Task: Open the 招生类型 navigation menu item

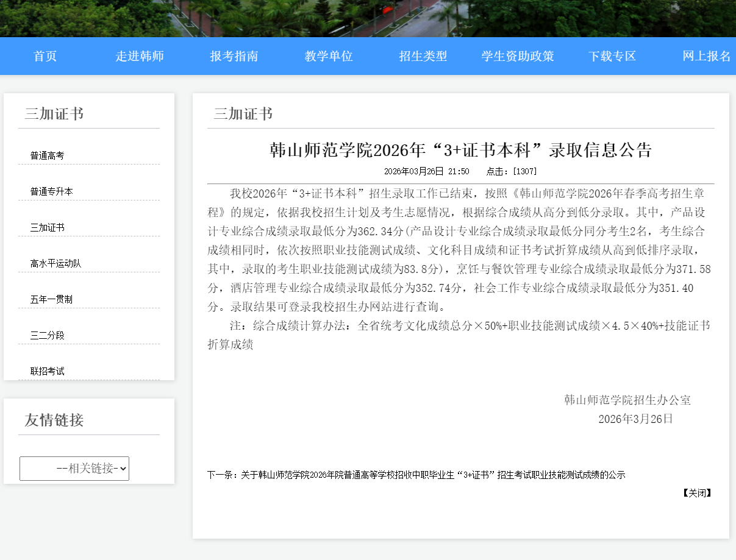Action: tap(423, 55)
